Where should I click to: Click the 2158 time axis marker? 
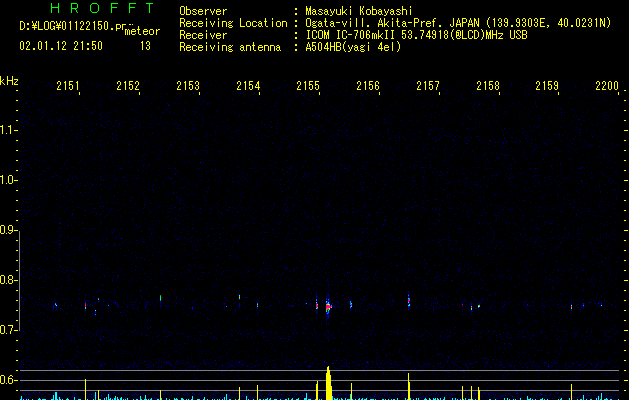pyautogui.click(x=488, y=85)
